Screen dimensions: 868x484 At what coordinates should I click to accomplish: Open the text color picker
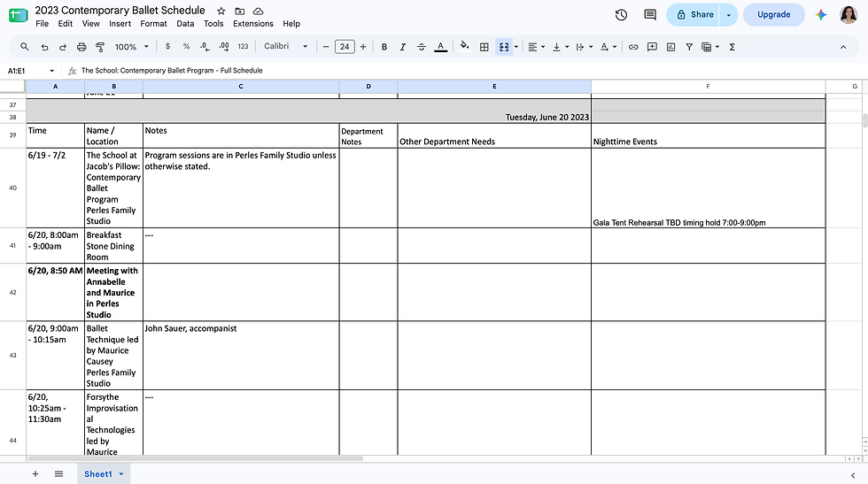[x=441, y=47]
